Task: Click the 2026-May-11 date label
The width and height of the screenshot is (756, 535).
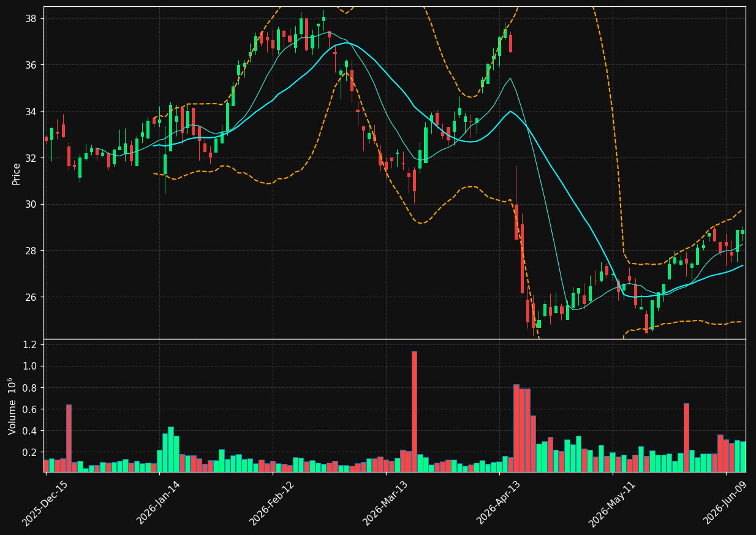Action: click(x=612, y=504)
